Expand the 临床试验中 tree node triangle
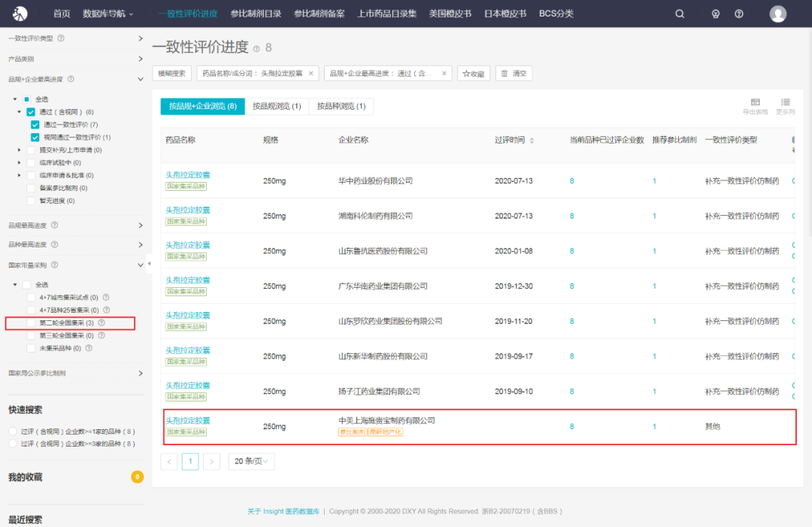The width and height of the screenshot is (812, 527). tap(19, 162)
